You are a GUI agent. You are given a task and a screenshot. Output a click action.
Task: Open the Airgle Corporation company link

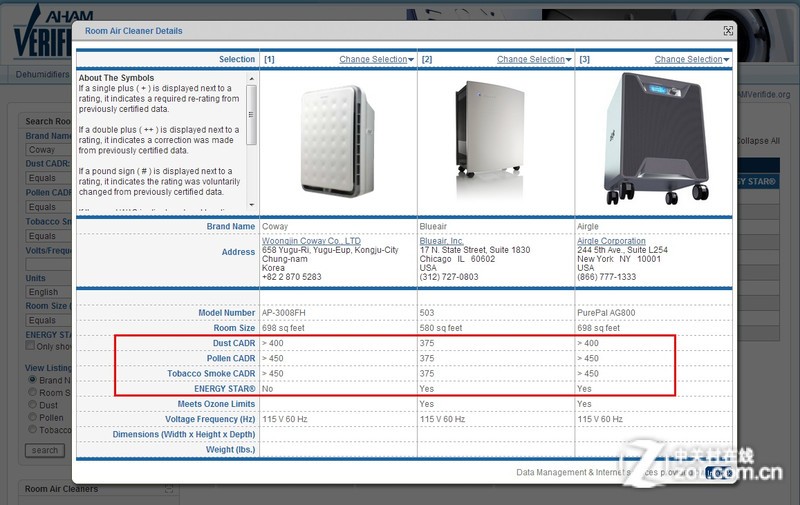point(611,241)
